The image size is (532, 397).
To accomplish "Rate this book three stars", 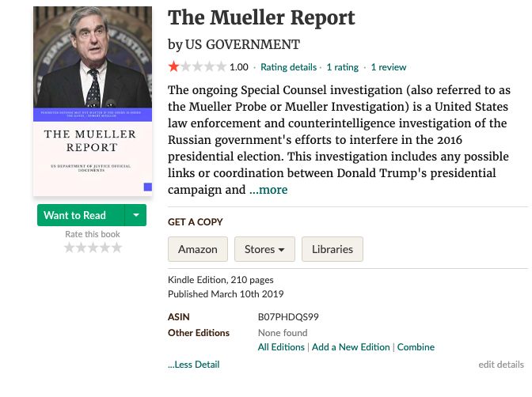I will [93, 248].
